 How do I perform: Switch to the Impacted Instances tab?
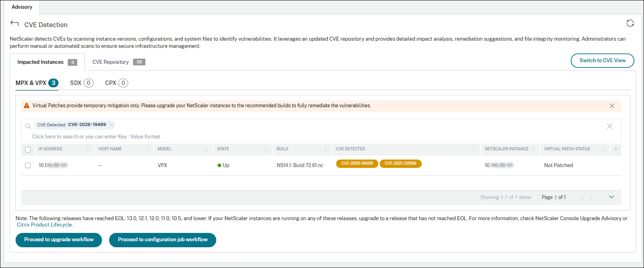pos(47,62)
